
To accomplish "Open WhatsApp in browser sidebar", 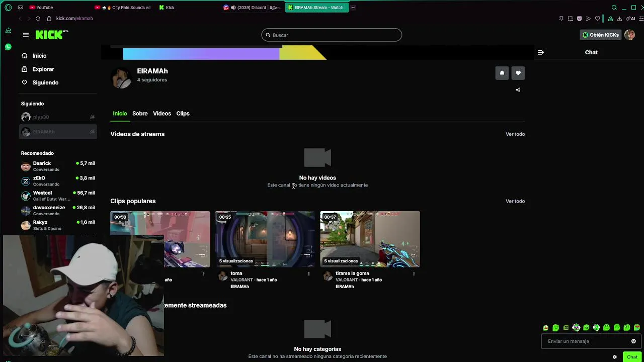I will click(x=8, y=47).
